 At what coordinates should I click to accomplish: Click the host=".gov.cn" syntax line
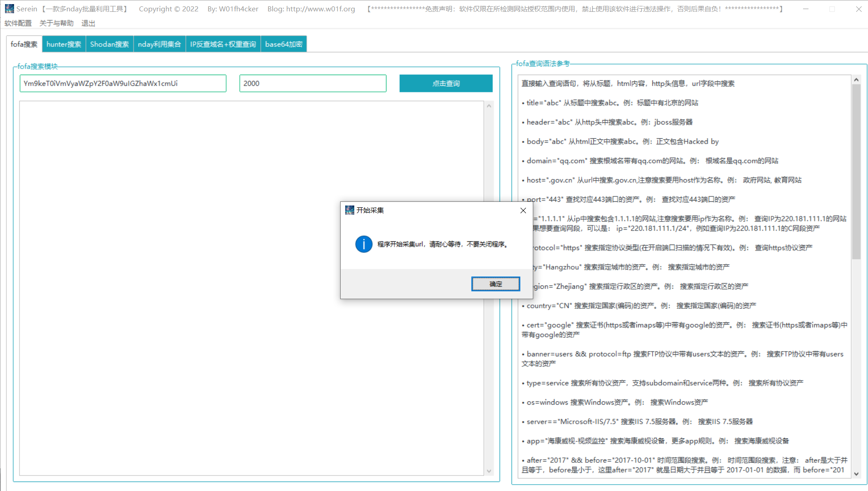[x=662, y=180]
